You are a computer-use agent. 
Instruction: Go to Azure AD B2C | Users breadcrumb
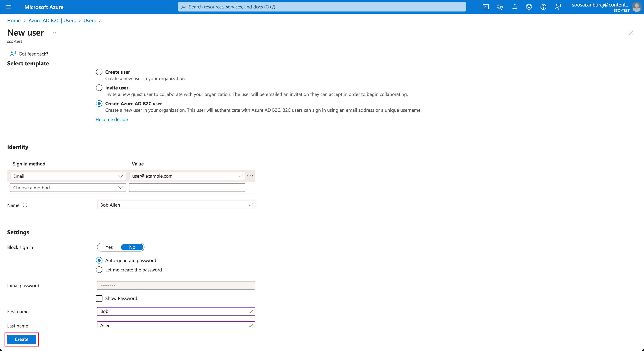point(52,20)
